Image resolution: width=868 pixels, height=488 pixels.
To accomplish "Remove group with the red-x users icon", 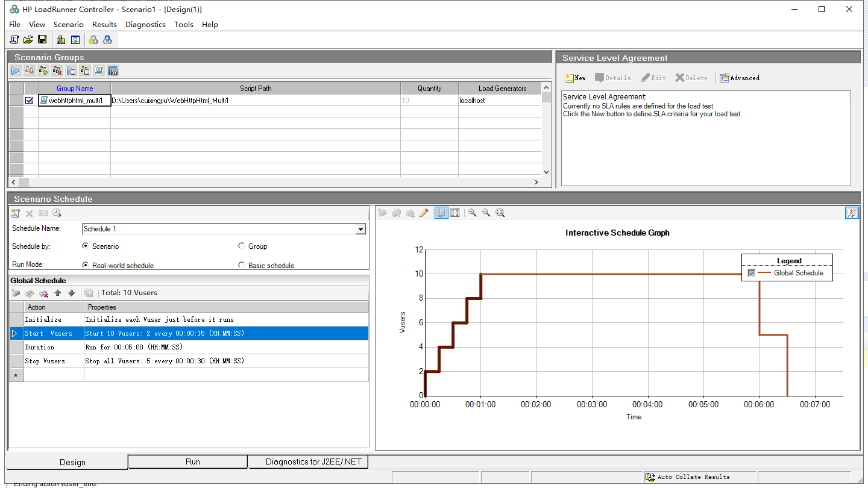I will pos(57,70).
